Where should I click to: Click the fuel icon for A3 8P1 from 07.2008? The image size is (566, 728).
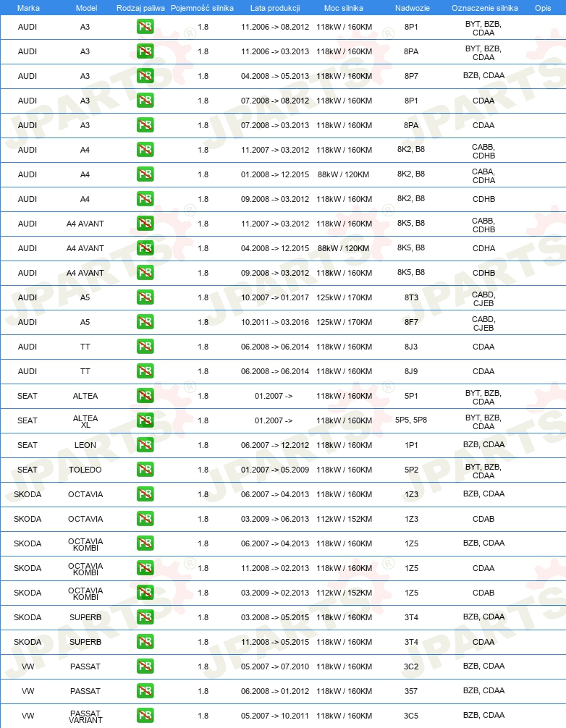point(145,101)
